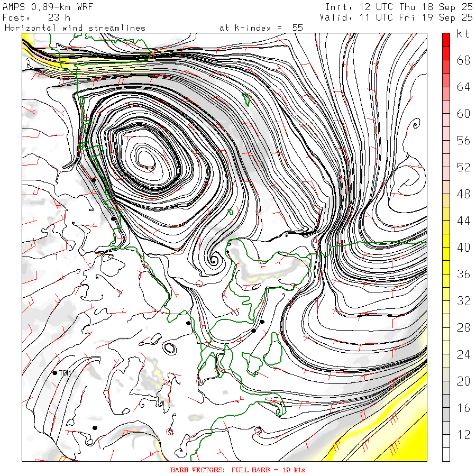This screenshot has height=476, width=476.
Task: Click the 24 label on the wind scale
Action: [x=463, y=354]
